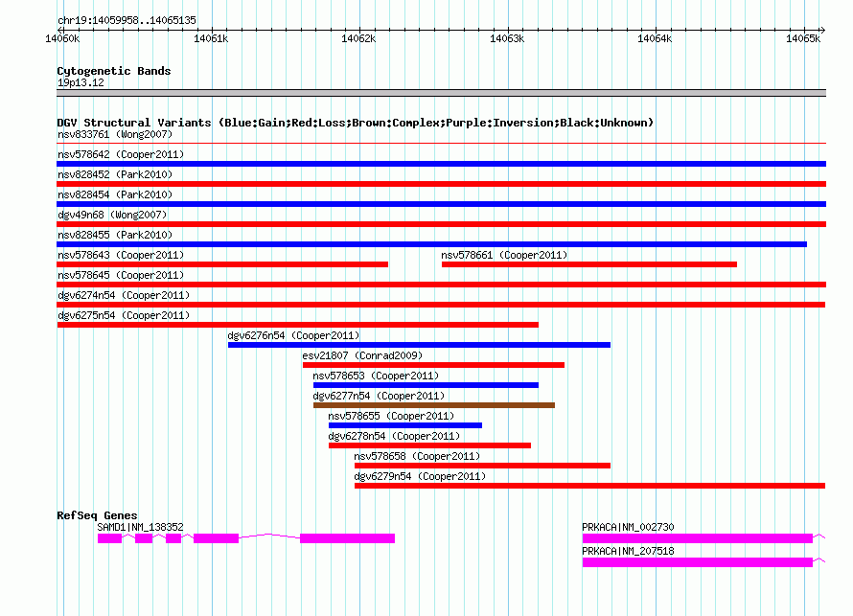This screenshot has height=616, width=853.
Task: Select the brown dgv6277n54 complex bar
Action: tap(434, 405)
